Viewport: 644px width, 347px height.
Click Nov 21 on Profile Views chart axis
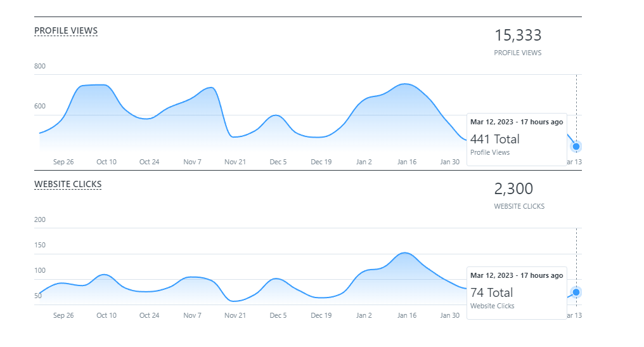[235, 162]
